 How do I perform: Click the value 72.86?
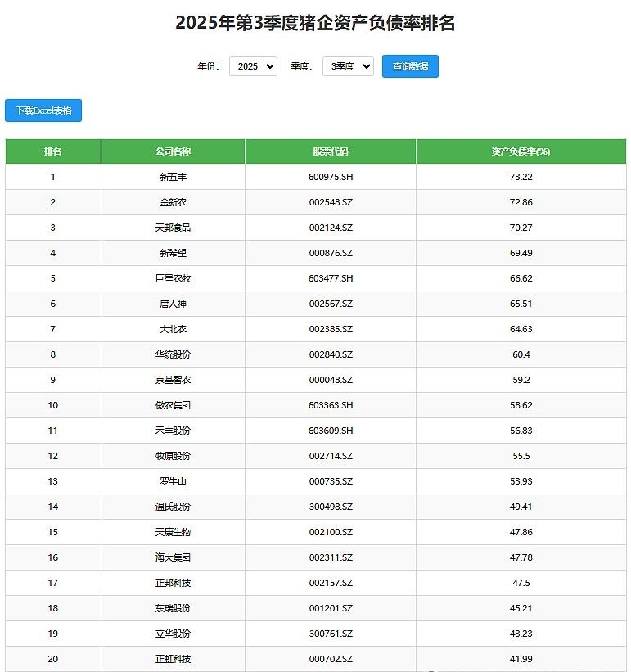(x=521, y=202)
